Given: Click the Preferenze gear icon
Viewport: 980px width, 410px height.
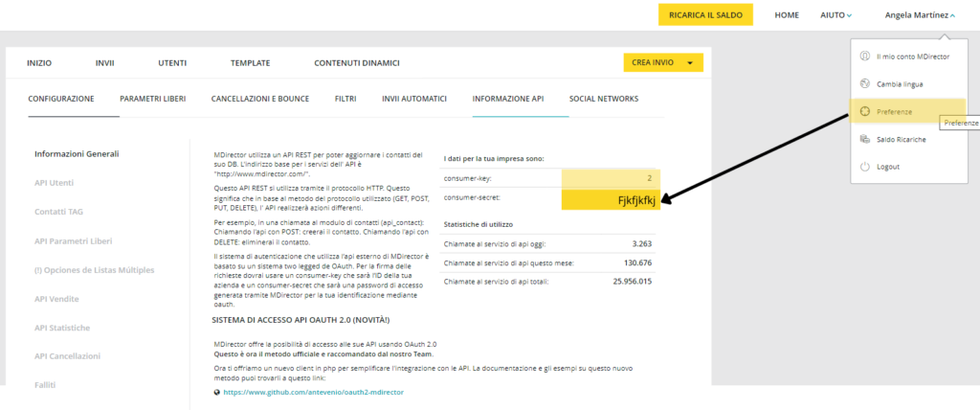Looking at the screenshot, I should pyautogui.click(x=865, y=111).
